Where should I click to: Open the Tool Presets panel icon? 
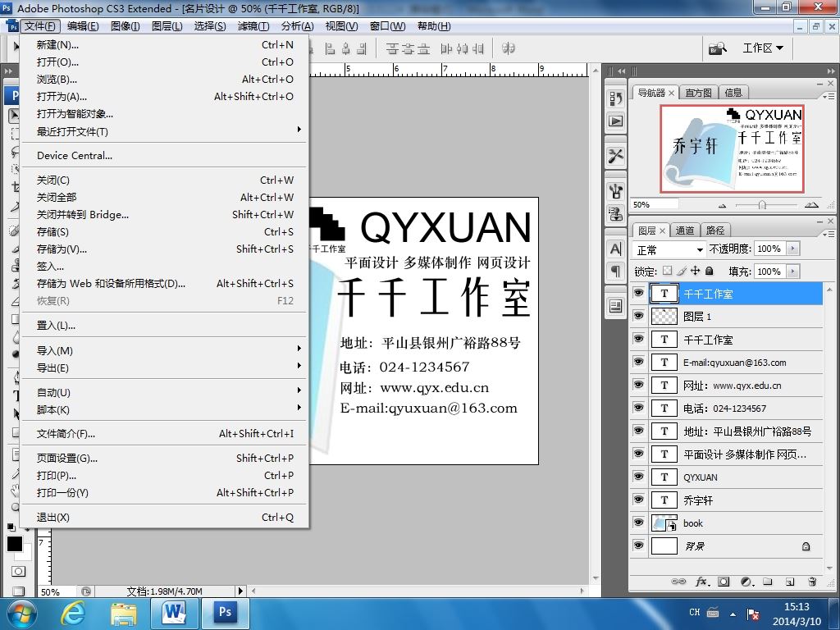pyautogui.click(x=615, y=156)
